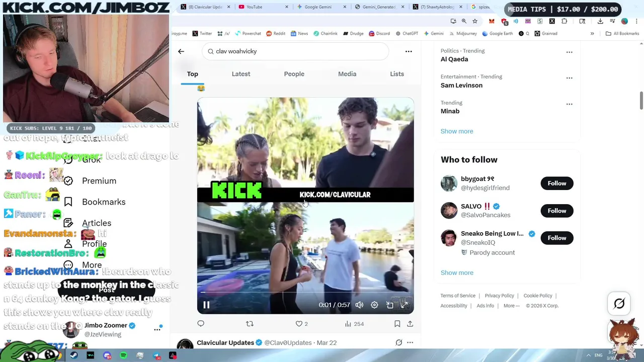This screenshot has width=644, height=362.
Task: Follow Sneako Being Low IQ account
Action: (557, 238)
